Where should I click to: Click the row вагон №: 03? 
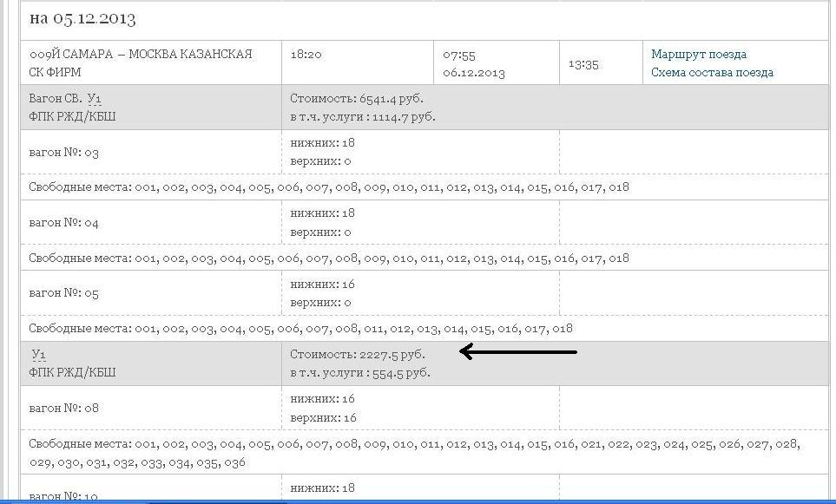[x=64, y=153]
